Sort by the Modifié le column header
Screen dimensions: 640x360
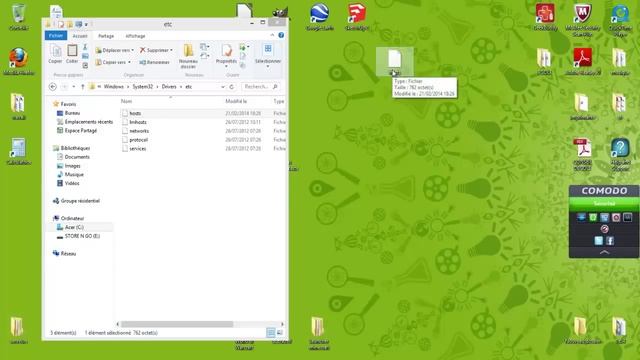[x=236, y=101]
